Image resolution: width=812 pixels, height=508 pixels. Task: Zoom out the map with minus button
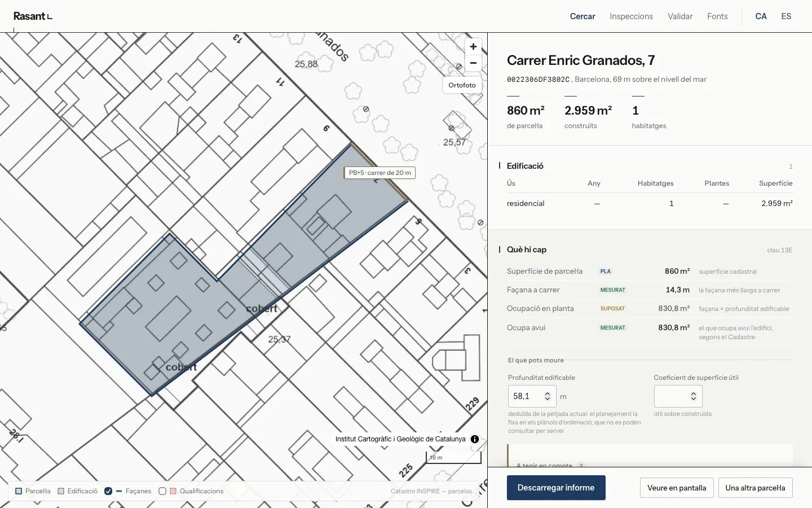tap(473, 63)
